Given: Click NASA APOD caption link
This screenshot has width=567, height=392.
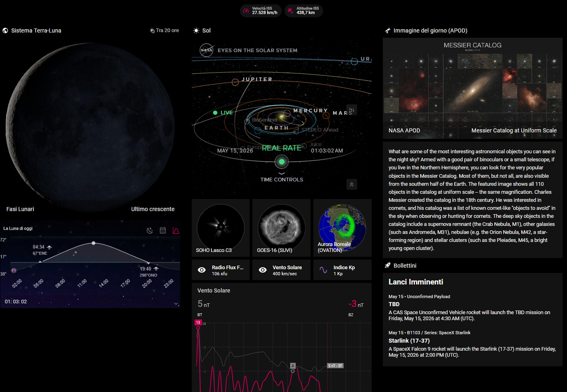Looking at the screenshot, I should click(x=404, y=130).
